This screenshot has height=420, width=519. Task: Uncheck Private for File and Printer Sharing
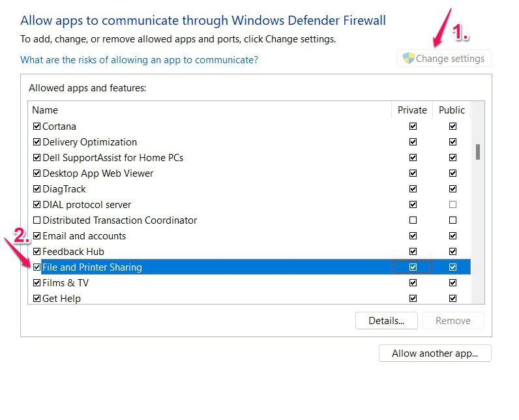(413, 267)
